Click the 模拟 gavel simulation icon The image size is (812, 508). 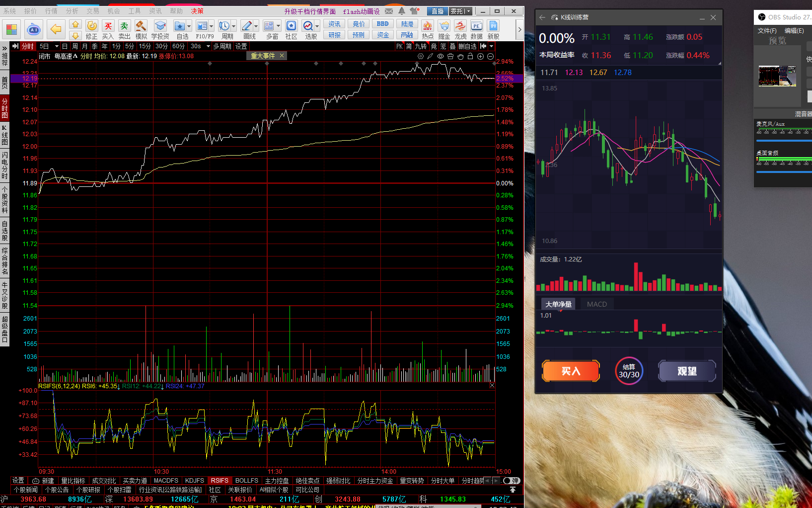click(x=141, y=30)
